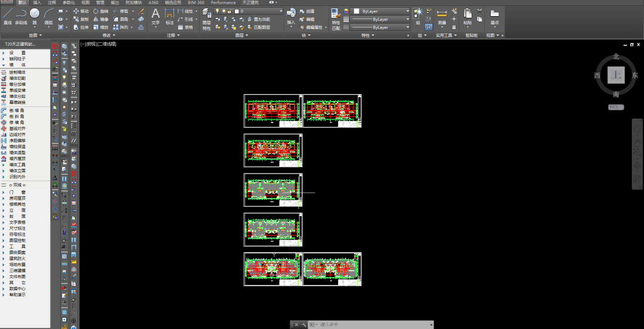This screenshot has height=329, width=644.
Task: Click the 缩放 (Scale) tool
Action: [x=101, y=27]
